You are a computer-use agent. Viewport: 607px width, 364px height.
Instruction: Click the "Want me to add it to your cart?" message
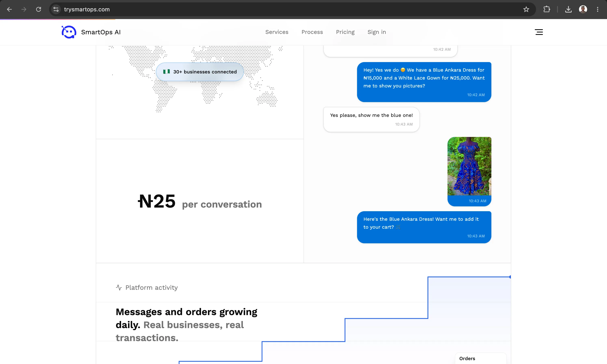click(424, 227)
